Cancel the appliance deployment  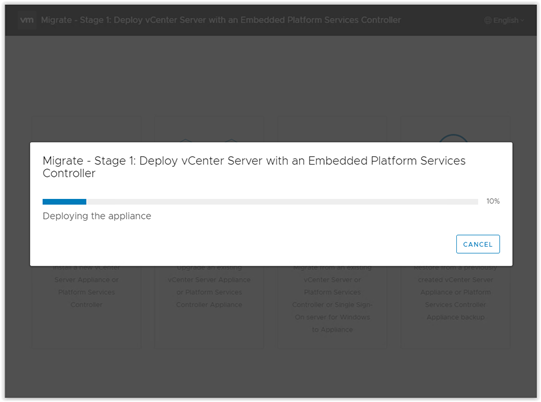click(x=478, y=244)
